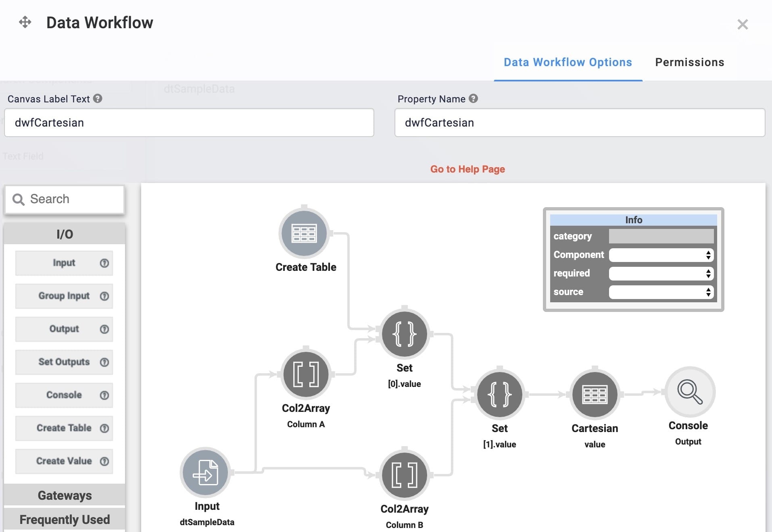Image resolution: width=772 pixels, height=532 pixels.
Task: Open the required dropdown in Info panel
Action: tap(661, 273)
